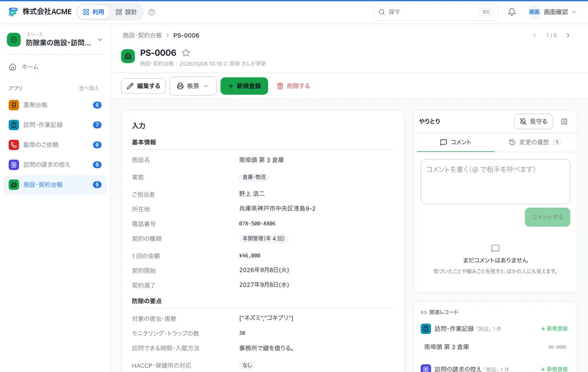Click the 施設・契約台帳 sidebar icon
Screen dimensions: 588x372
point(14,184)
